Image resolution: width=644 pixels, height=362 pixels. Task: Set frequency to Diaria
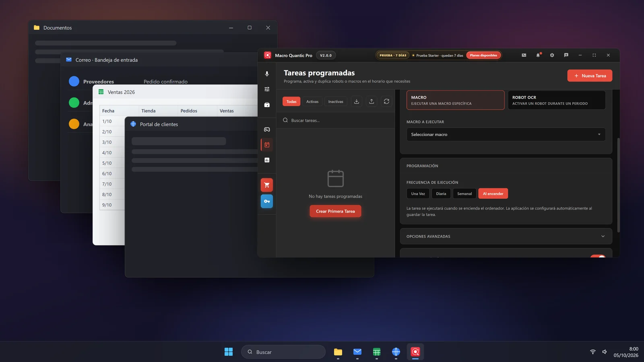click(441, 194)
